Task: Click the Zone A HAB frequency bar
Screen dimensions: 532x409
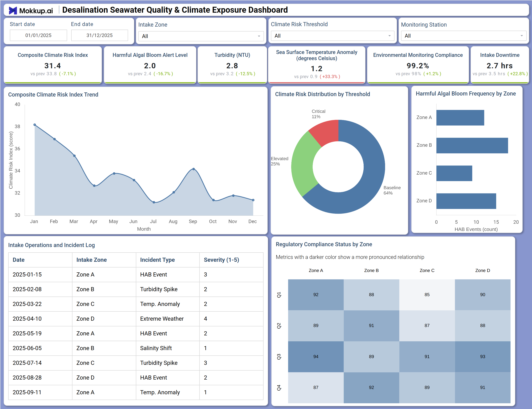Action: coord(460,118)
